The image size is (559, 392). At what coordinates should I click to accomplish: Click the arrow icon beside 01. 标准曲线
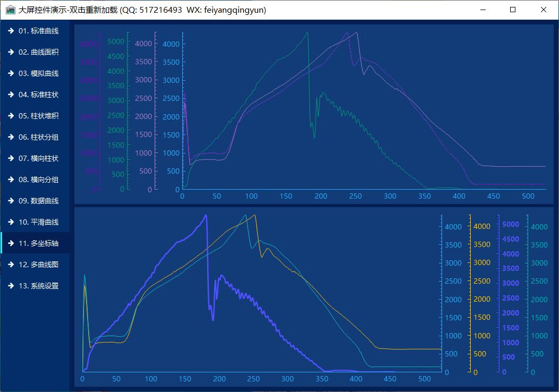11,31
